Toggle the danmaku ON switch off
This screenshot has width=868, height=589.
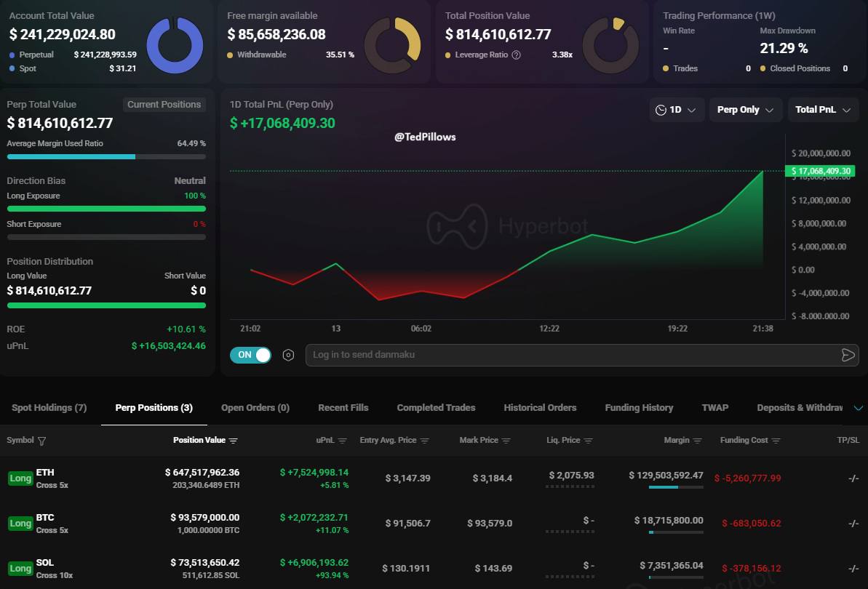[250, 355]
